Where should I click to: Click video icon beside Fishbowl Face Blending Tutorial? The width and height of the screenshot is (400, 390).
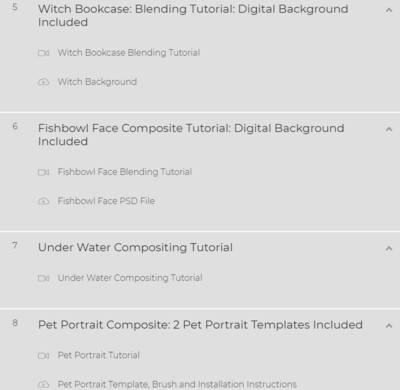click(43, 172)
